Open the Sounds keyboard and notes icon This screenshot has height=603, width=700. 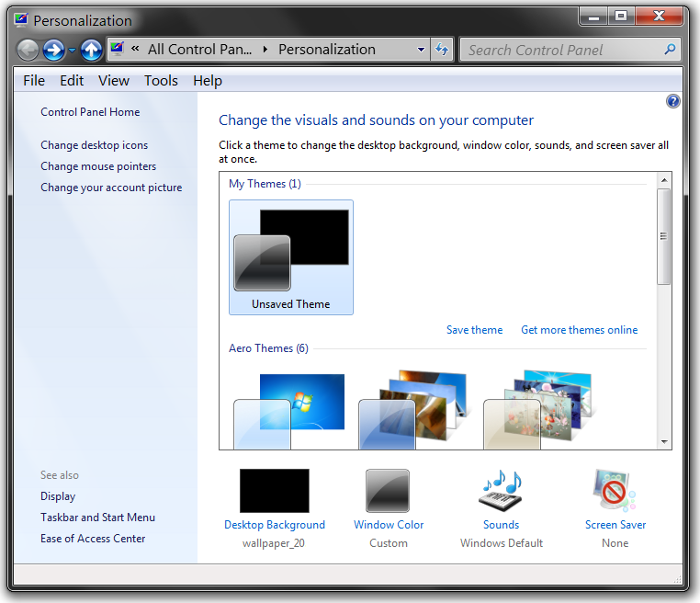(501, 491)
